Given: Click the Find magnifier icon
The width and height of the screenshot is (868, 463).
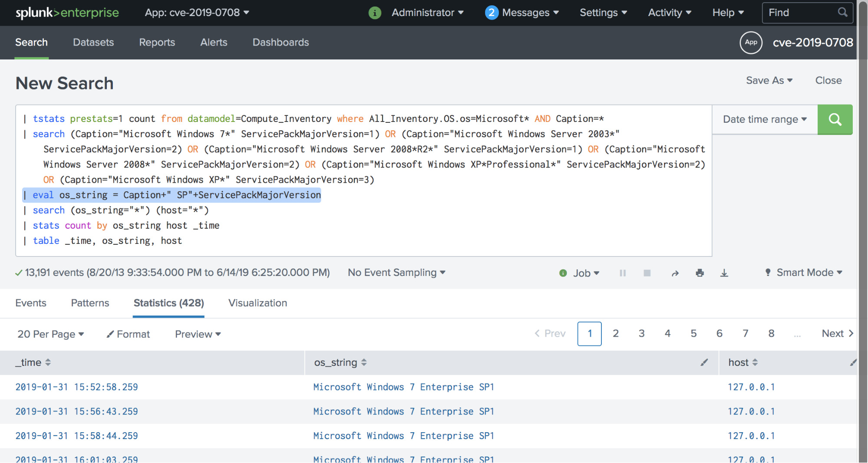Looking at the screenshot, I should point(842,12).
